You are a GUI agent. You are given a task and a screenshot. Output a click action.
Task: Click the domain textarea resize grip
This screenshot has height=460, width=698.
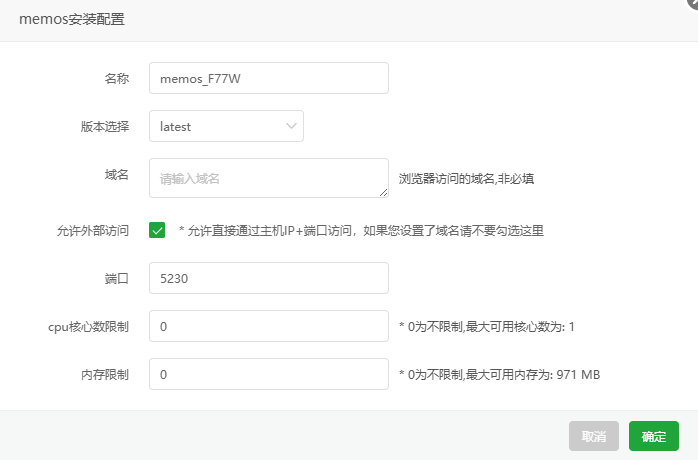pos(383,192)
